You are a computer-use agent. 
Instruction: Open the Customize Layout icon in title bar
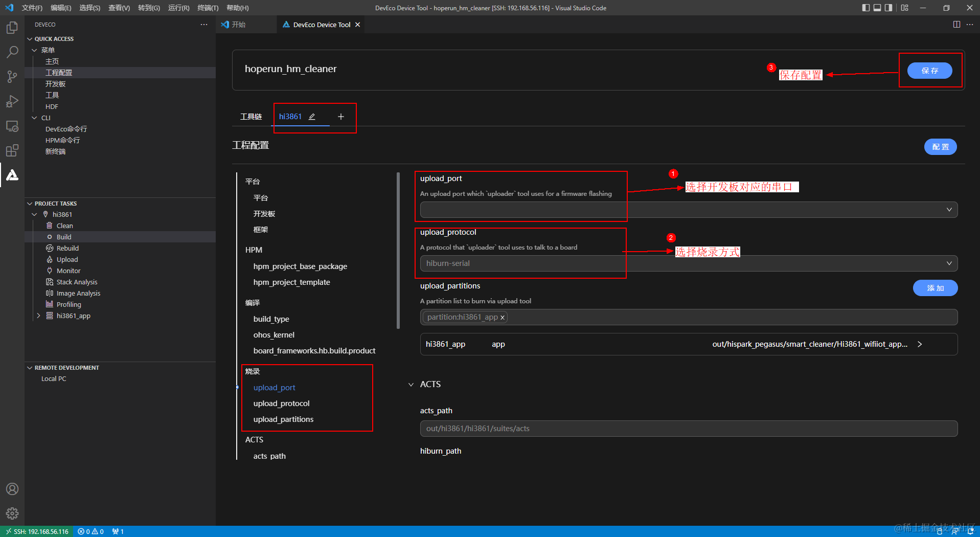tap(905, 8)
